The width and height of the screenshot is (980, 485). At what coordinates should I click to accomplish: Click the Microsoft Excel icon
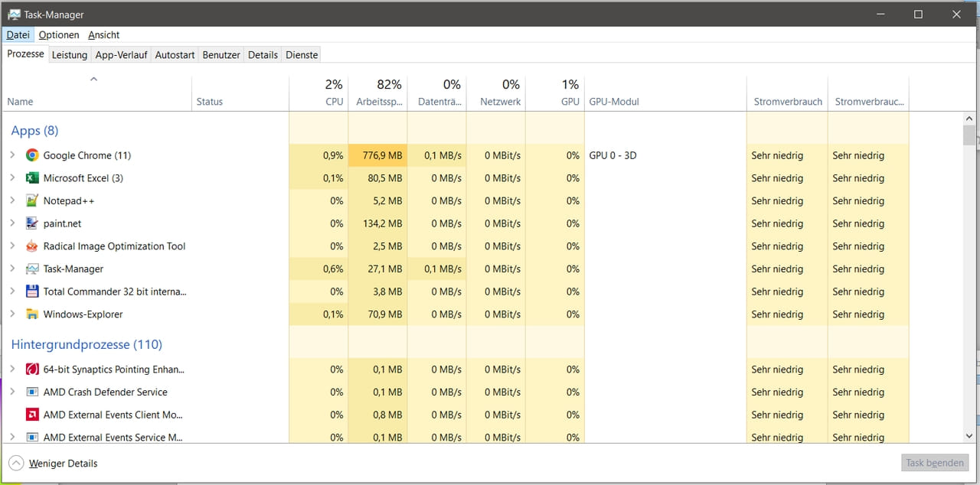coord(31,177)
